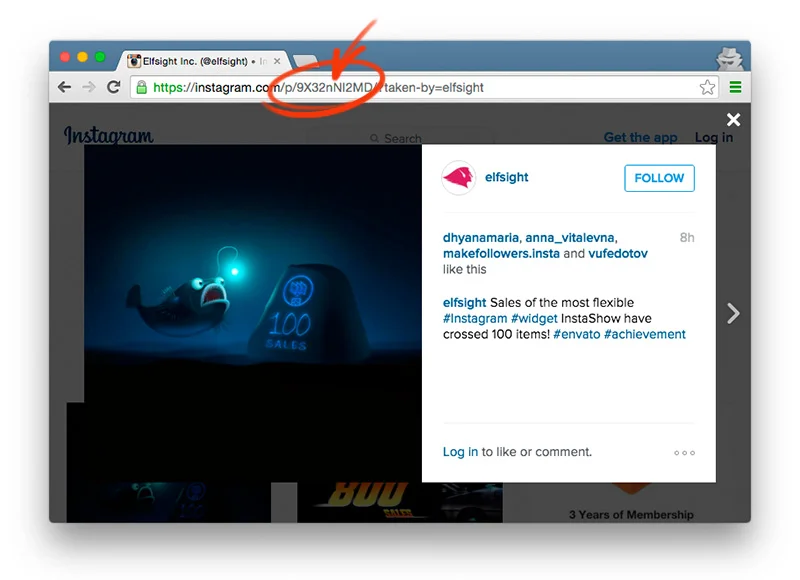
Task: Click the browser forward arrow
Action: coord(89,87)
